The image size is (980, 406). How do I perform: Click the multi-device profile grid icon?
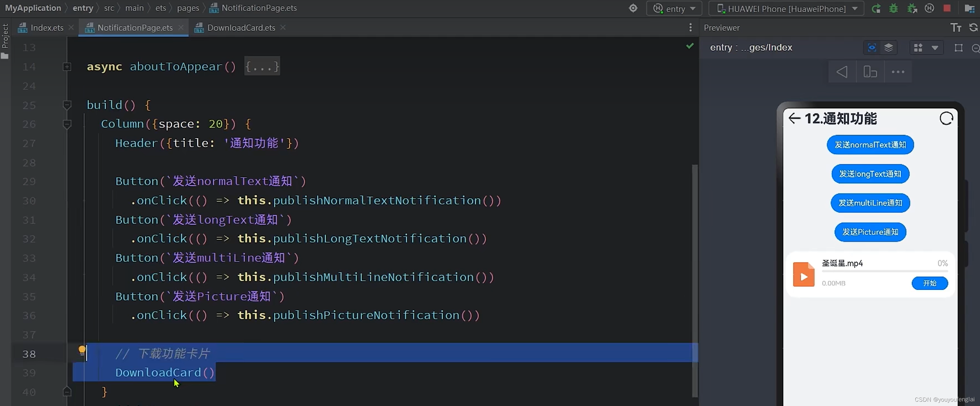click(918, 48)
